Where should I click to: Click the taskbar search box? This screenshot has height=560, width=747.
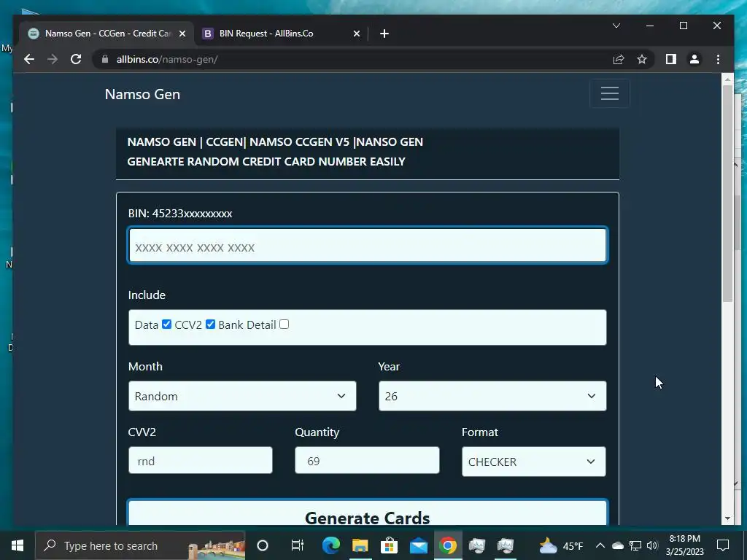140,545
